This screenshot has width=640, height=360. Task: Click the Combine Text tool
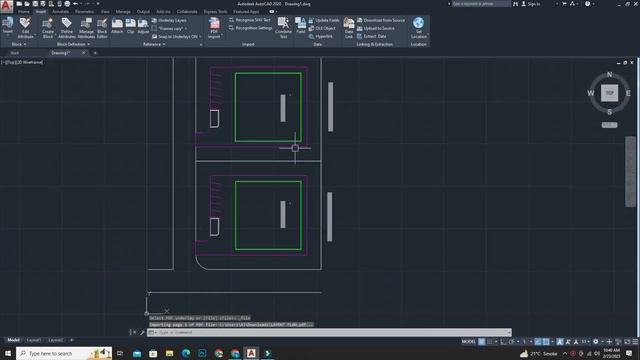pos(283,28)
